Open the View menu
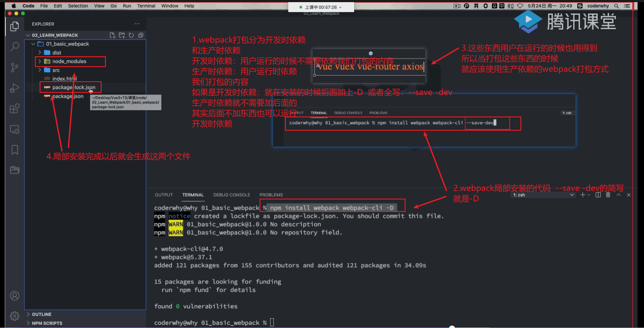This screenshot has width=644, height=328. [x=99, y=6]
